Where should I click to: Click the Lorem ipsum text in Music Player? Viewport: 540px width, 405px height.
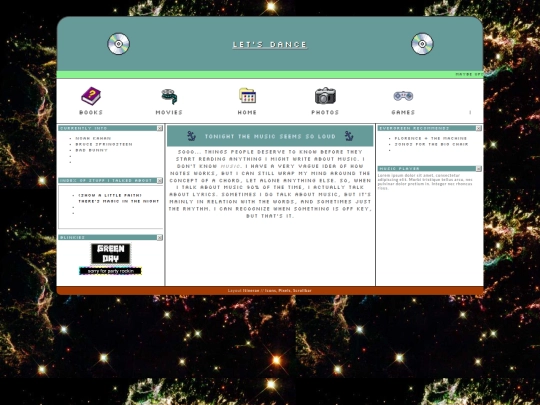(425, 182)
